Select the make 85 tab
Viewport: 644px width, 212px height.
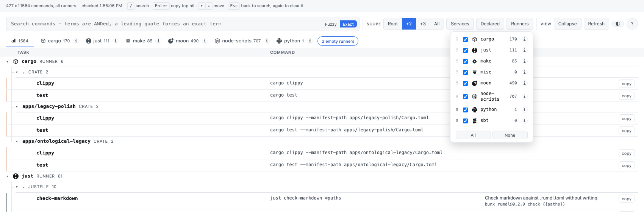(x=139, y=41)
